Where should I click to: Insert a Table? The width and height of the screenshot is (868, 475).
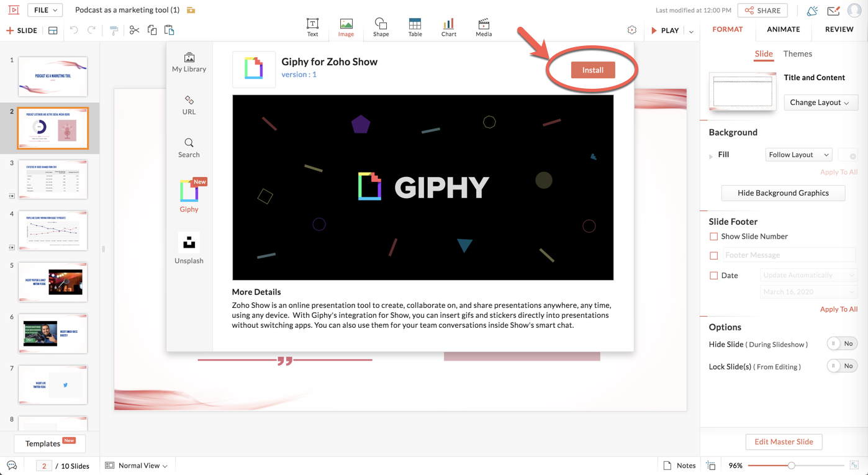(x=415, y=27)
